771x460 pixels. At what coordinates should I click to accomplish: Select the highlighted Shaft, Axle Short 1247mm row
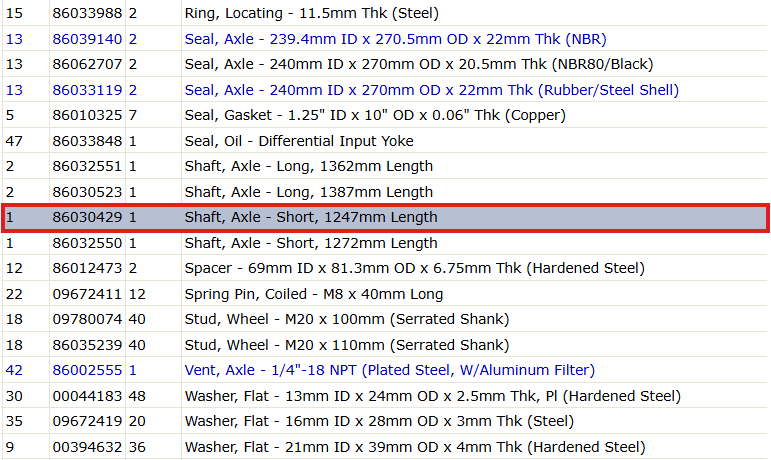tap(385, 217)
